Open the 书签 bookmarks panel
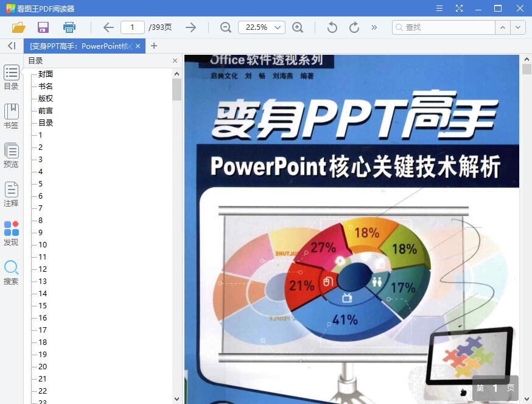The height and width of the screenshot is (404, 532). pos(11,116)
